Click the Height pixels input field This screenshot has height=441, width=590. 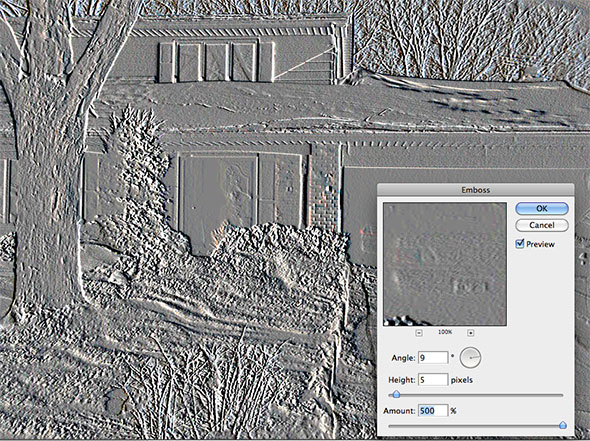click(433, 380)
